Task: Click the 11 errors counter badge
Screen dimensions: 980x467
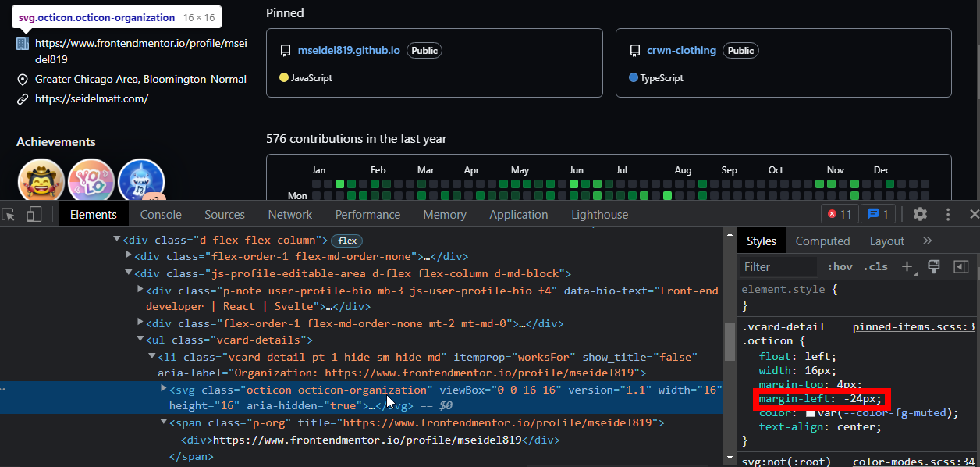Action: pyautogui.click(x=840, y=214)
